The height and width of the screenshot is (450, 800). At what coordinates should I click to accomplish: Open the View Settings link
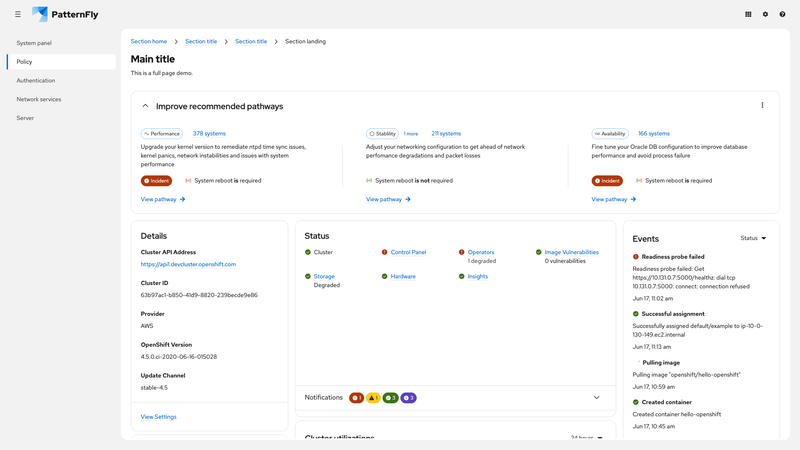point(159,417)
